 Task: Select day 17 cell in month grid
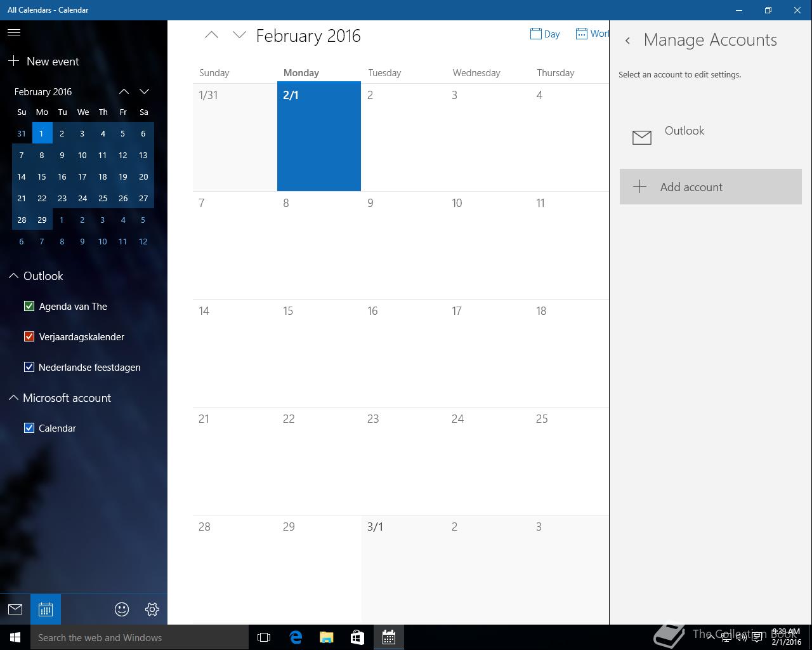[x=487, y=353]
